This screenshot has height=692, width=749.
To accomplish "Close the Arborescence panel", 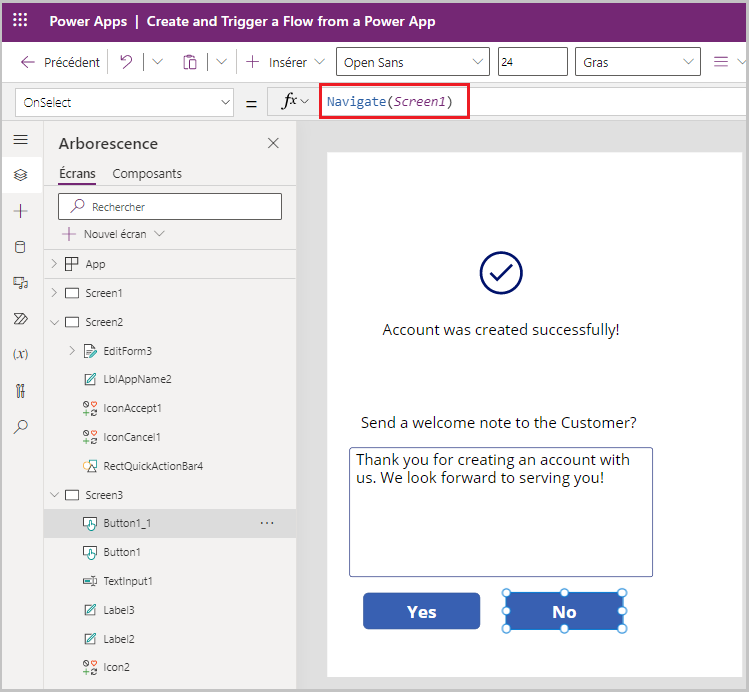I will [x=273, y=143].
